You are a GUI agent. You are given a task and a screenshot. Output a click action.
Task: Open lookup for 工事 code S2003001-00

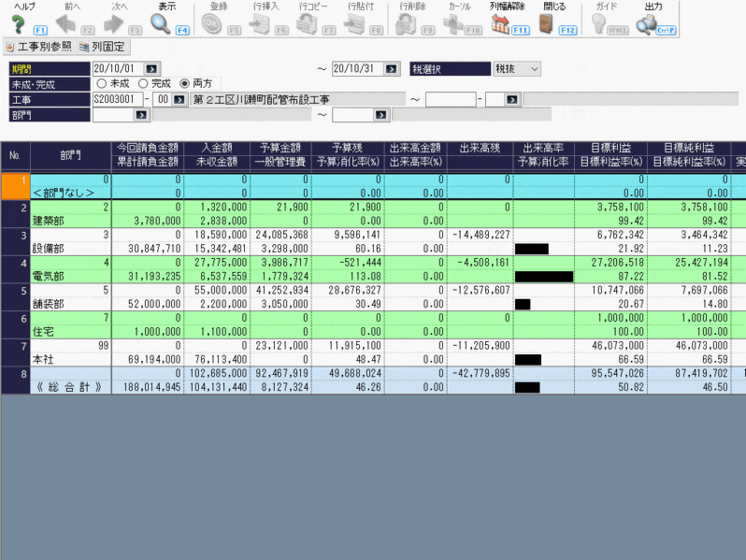click(x=179, y=99)
